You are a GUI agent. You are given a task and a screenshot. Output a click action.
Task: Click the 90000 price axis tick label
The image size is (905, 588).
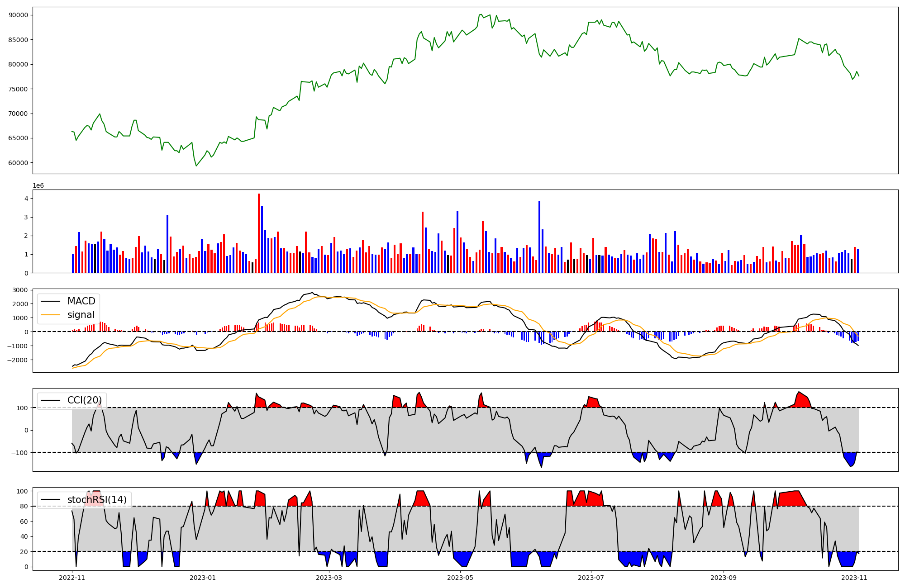point(18,15)
